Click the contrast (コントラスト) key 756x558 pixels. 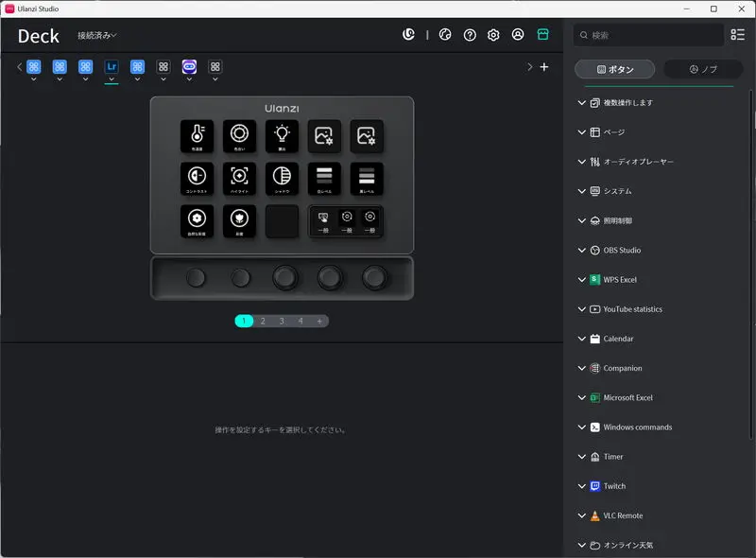click(197, 178)
